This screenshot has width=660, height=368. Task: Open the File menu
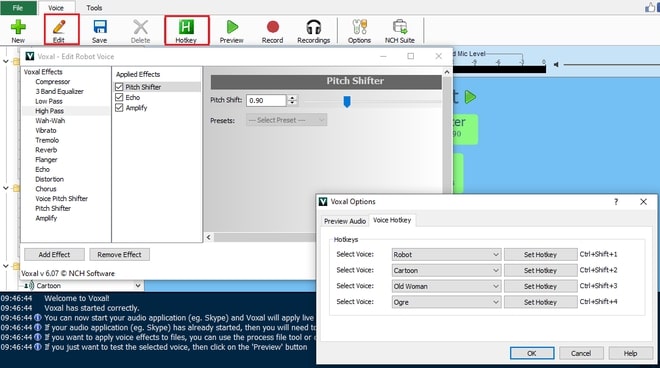[x=18, y=8]
